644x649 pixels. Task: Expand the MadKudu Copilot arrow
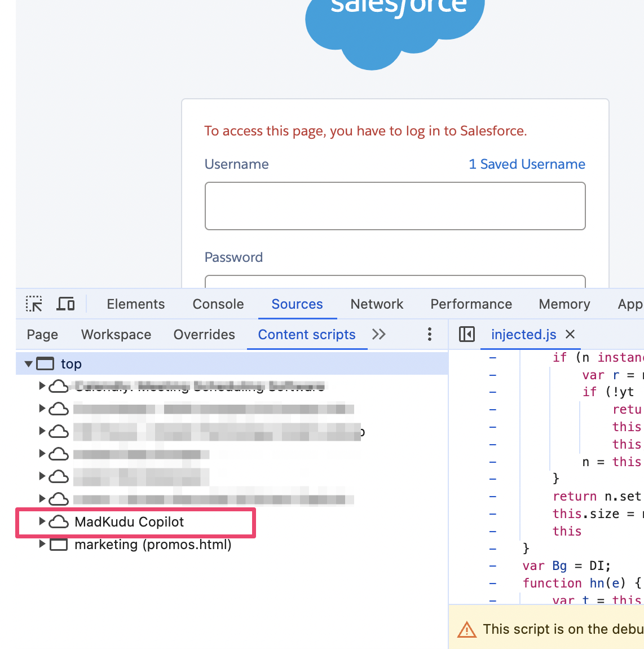pos(42,521)
